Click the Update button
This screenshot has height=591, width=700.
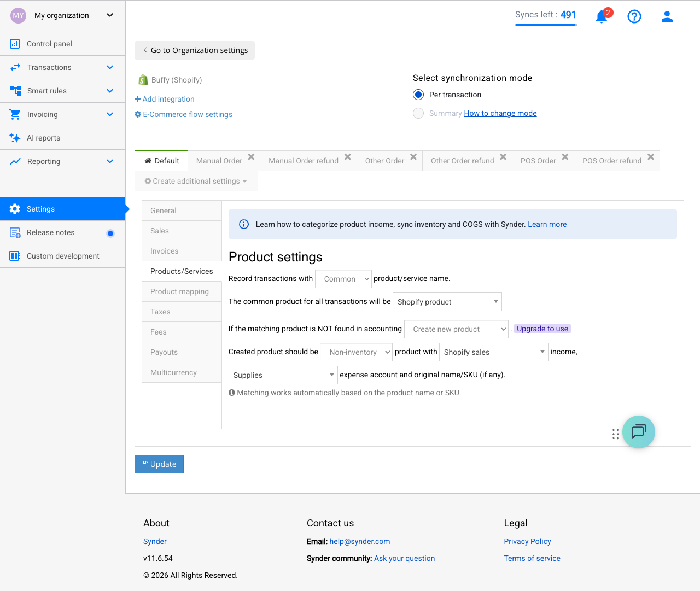point(159,464)
